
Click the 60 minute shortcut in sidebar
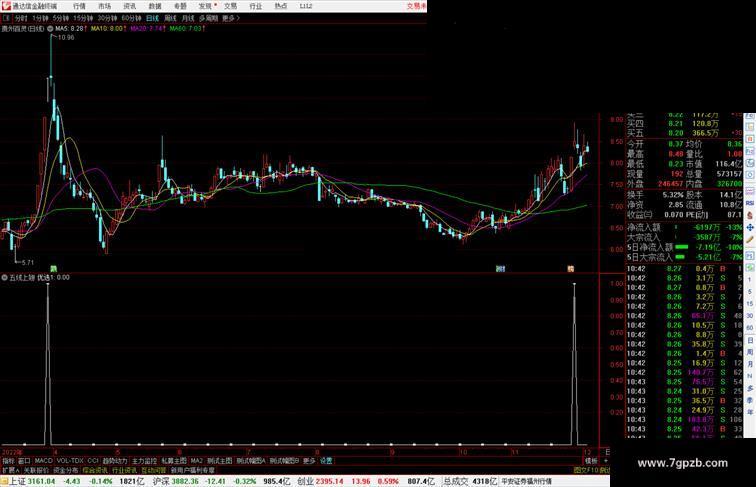(x=750, y=328)
